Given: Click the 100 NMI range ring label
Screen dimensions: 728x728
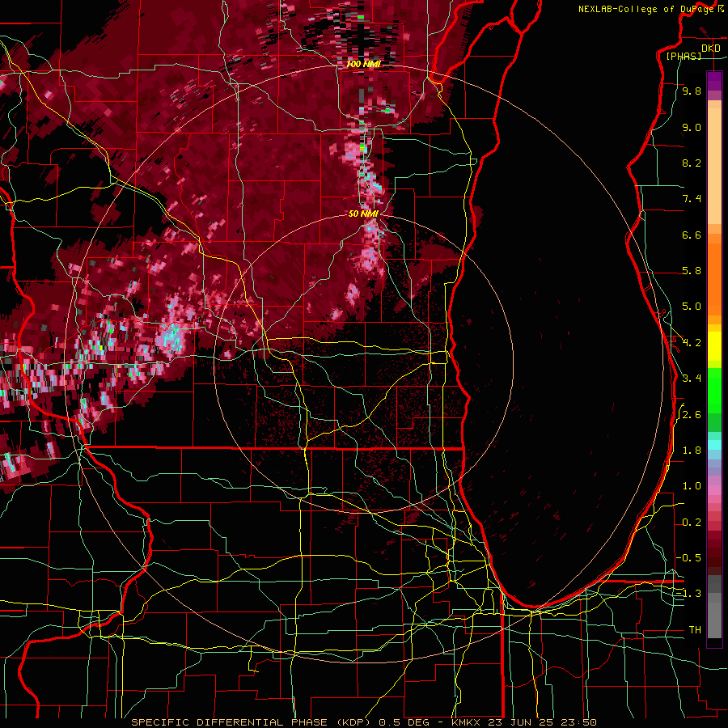Looking at the screenshot, I should pyautogui.click(x=363, y=64).
